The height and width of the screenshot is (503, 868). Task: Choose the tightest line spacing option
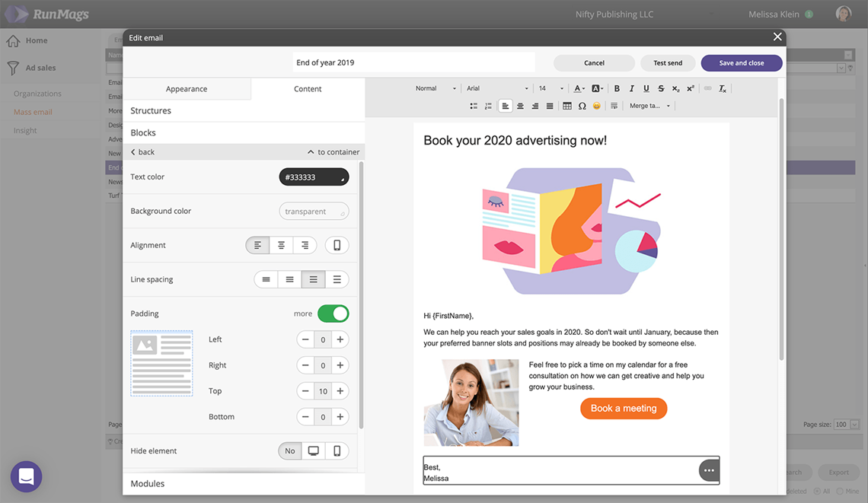coord(266,279)
